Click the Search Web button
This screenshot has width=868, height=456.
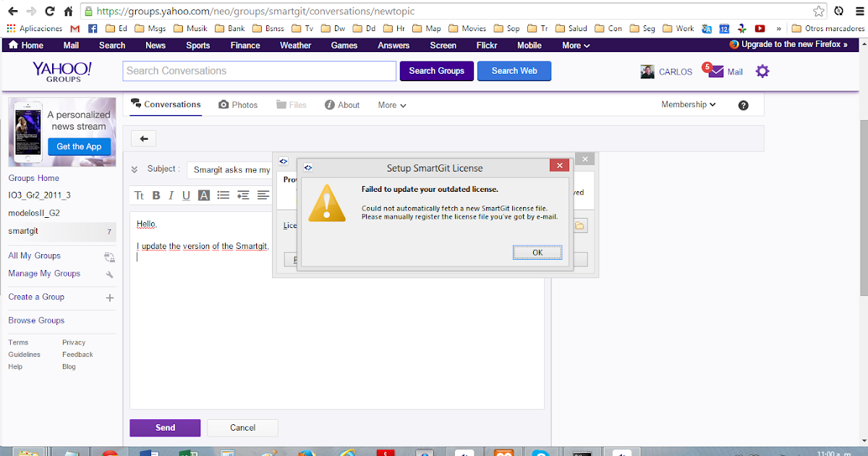pos(514,71)
